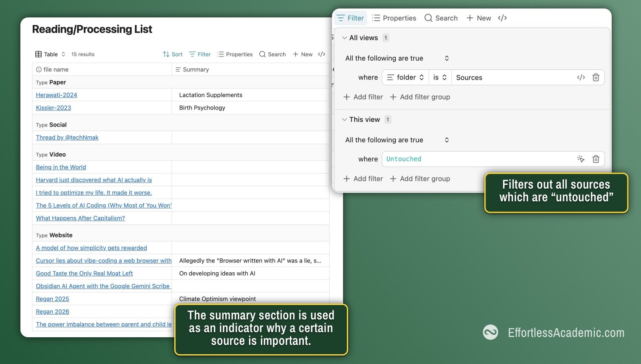This screenshot has width=641, height=364.
Task: Open Properties in the list toolbar
Action: tap(235, 54)
